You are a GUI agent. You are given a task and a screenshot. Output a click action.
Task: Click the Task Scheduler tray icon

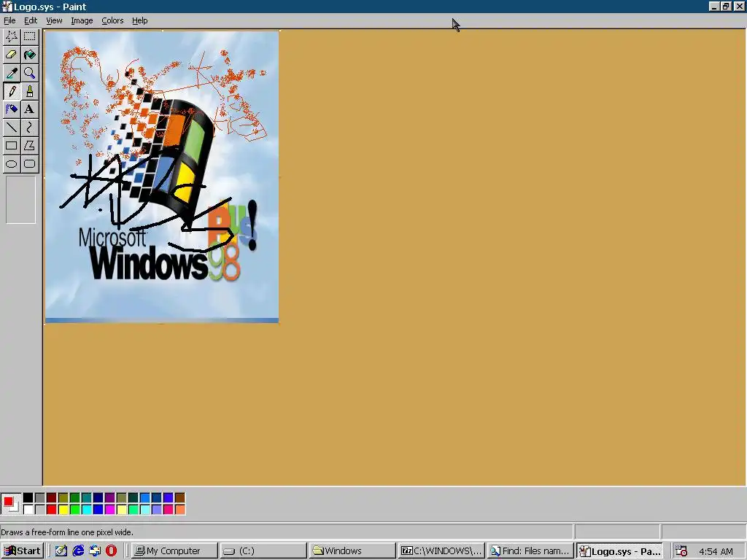coord(681,551)
